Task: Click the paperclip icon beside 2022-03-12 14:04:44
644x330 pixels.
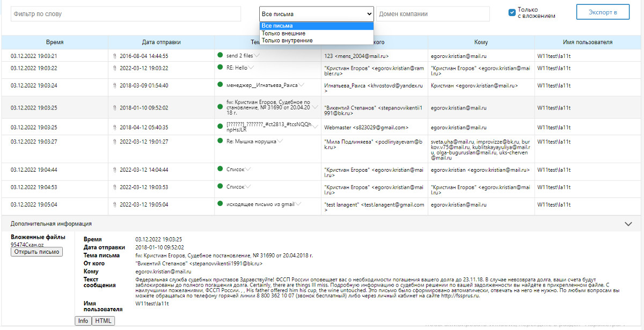Action: [115, 170]
